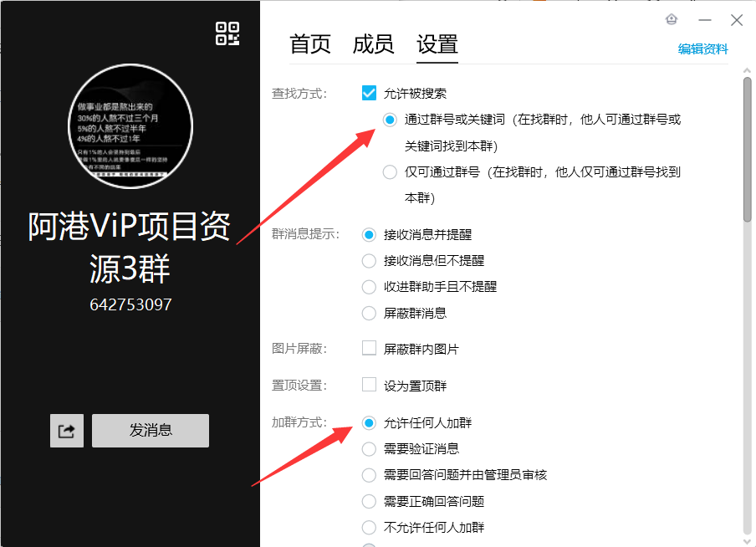Select the 屏蔽群消息 option
The height and width of the screenshot is (547, 756).
pyautogui.click(x=369, y=313)
